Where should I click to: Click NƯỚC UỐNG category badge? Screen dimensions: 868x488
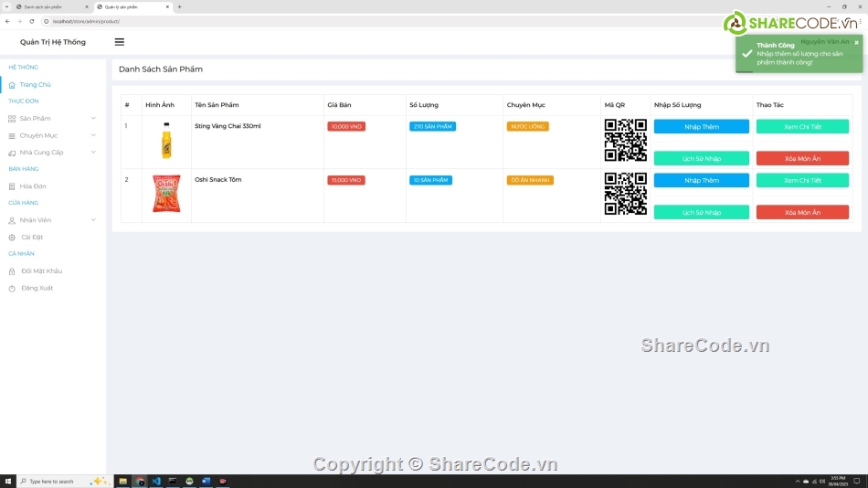pos(527,127)
